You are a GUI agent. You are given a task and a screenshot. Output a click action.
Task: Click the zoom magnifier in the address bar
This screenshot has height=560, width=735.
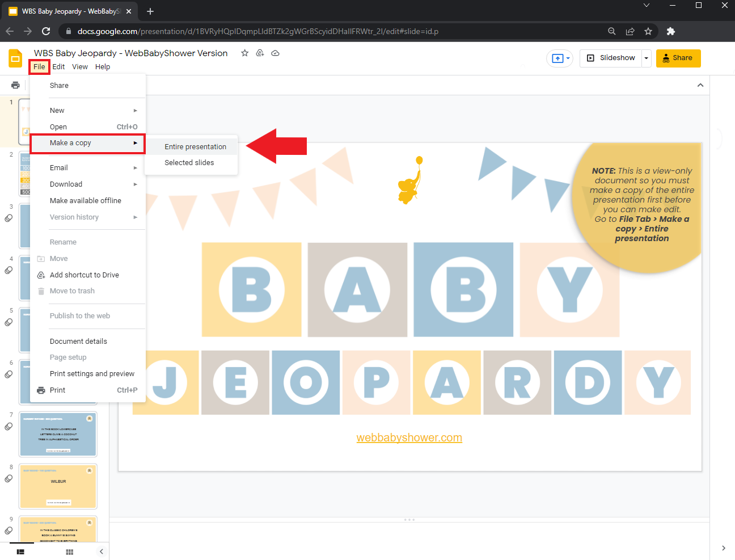click(x=612, y=31)
